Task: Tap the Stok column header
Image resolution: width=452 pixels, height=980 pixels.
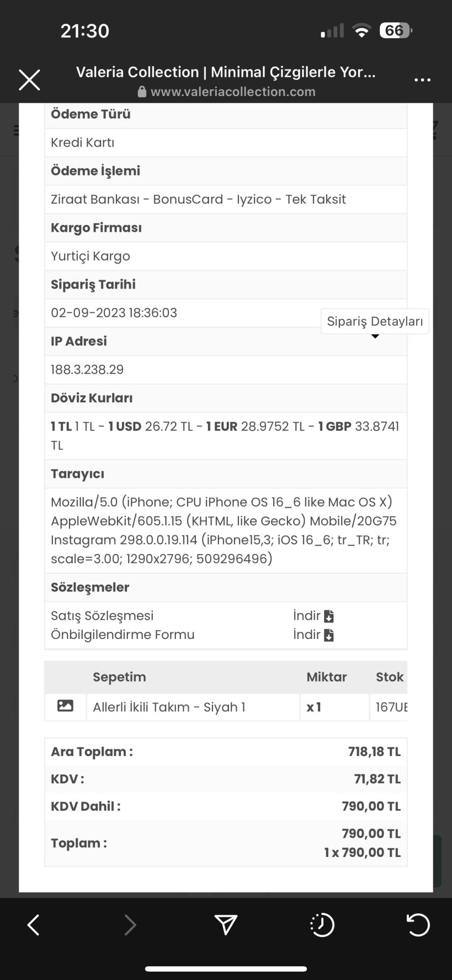Action: click(x=389, y=677)
